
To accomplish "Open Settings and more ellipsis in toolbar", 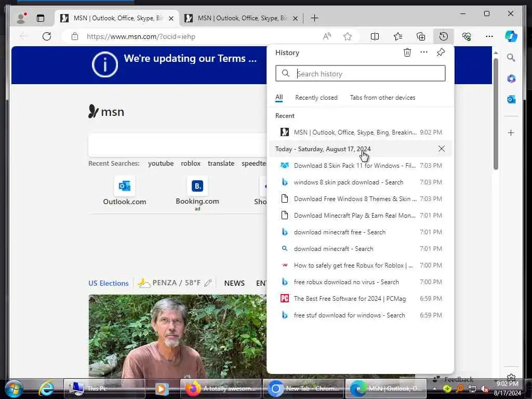I will point(489,36).
